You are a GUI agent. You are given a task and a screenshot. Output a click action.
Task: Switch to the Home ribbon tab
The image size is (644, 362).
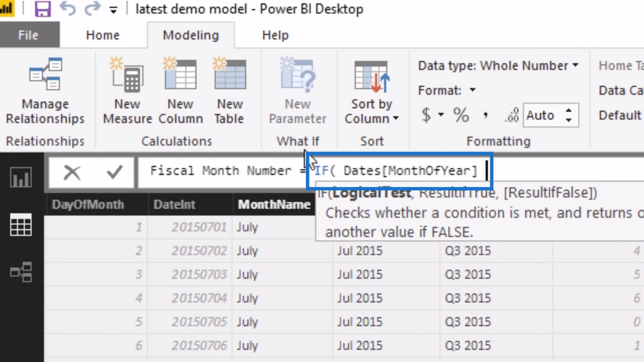point(103,35)
